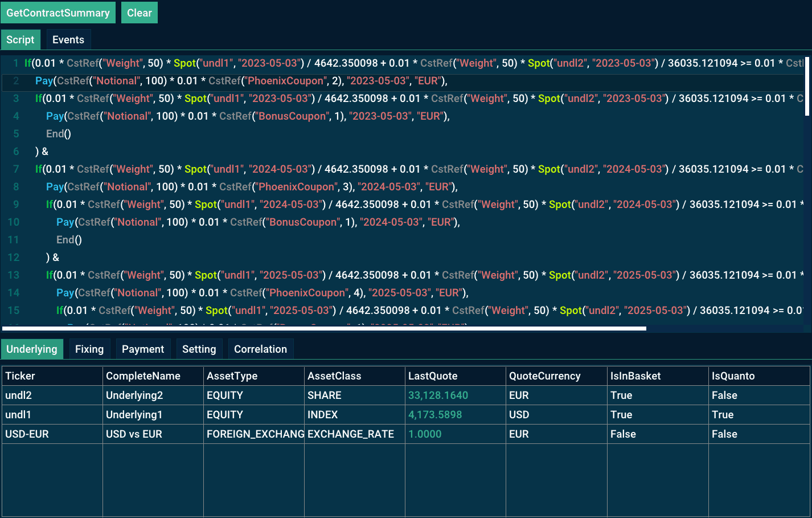This screenshot has height=518, width=812.
Task: Switch to the Payment tab
Action: click(143, 349)
